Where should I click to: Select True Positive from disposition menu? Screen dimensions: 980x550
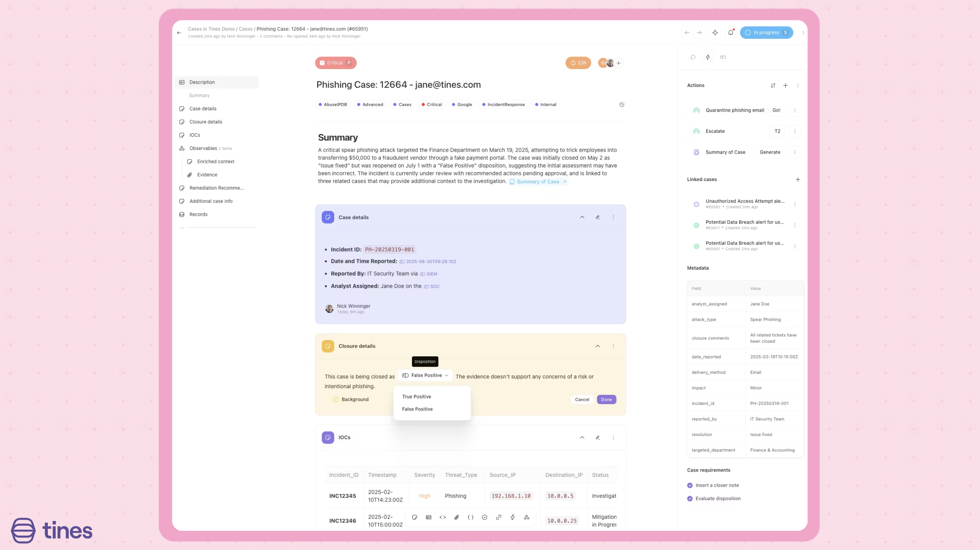coord(416,397)
